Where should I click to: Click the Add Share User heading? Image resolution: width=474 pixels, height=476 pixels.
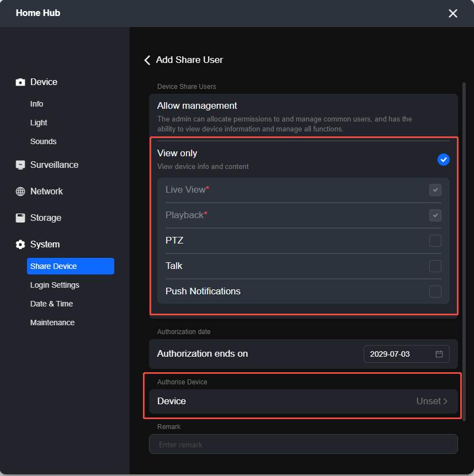coord(189,60)
